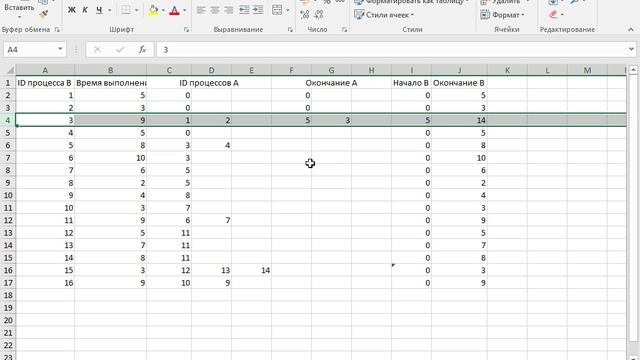Increase indent in cell

pos(258,10)
